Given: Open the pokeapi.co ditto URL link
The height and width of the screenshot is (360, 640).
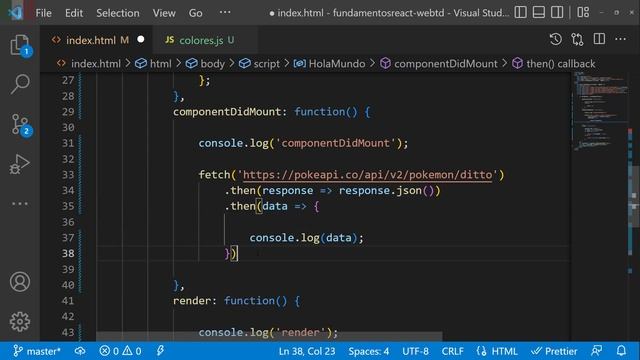Looking at the screenshot, I should pos(367,175).
